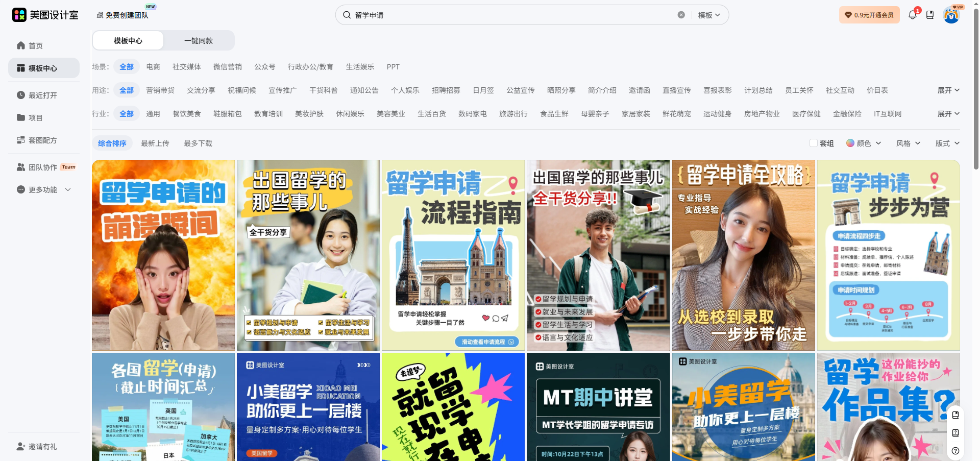980x461 pixels.
Task: Select 最新上传 sort option
Action: [x=155, y=143]
